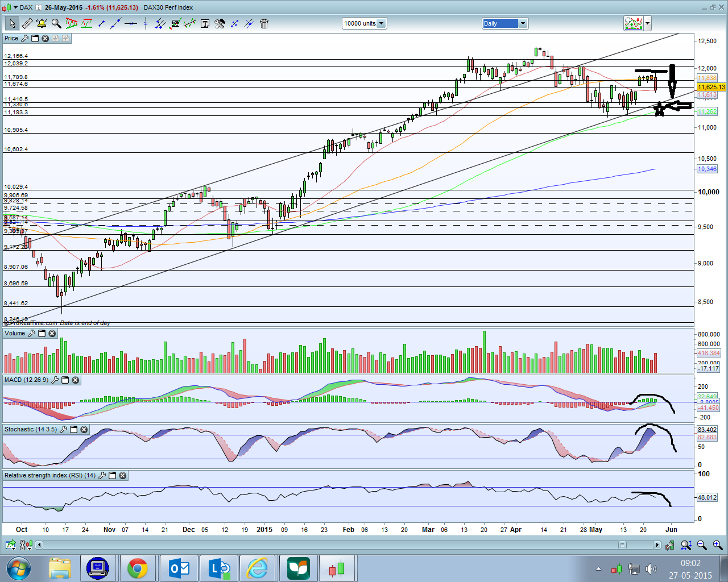728x582 pixels.
Task: Click the Windows Start button
Action: pos(19,568)
